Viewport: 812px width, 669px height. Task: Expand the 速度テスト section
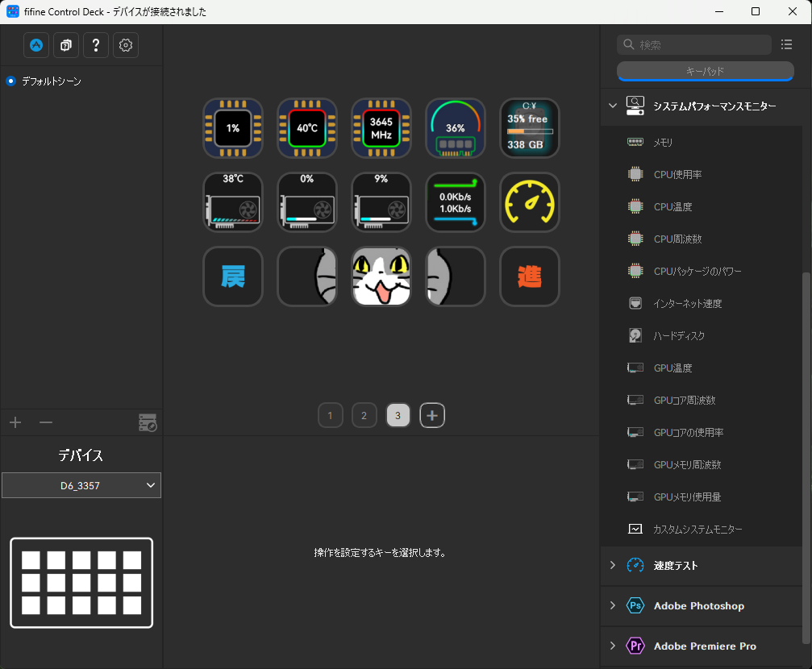(x=613, y=565)
